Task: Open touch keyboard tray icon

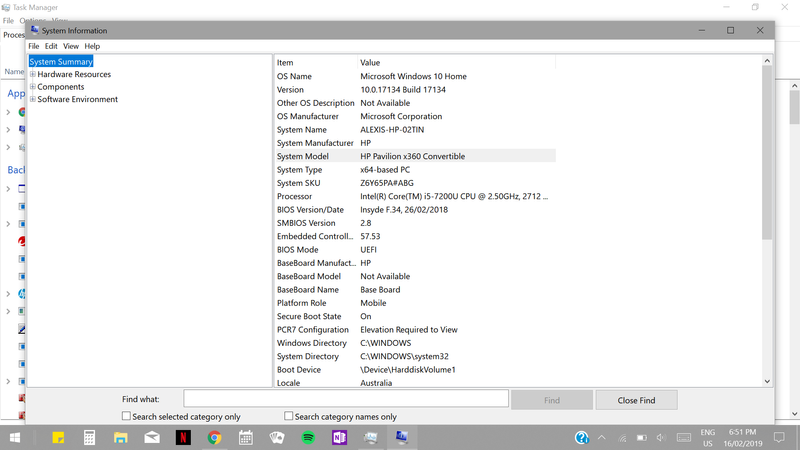Action: tap(684, 438)
